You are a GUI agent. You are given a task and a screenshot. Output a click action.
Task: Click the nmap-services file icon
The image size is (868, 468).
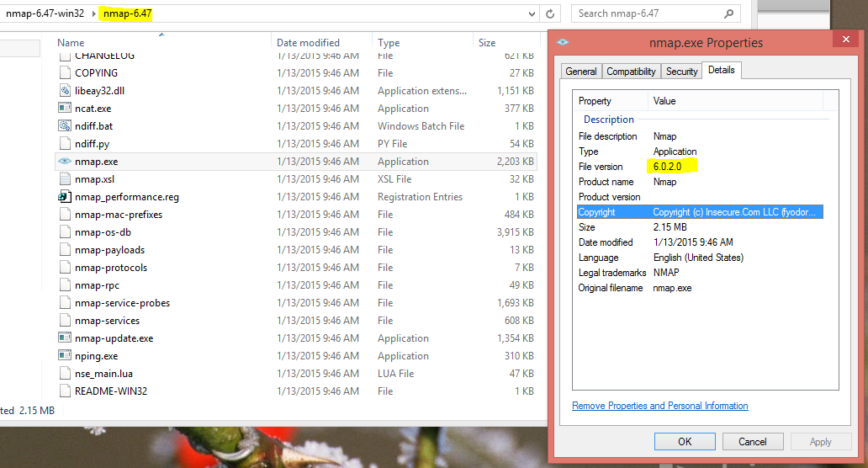(65, 321)
